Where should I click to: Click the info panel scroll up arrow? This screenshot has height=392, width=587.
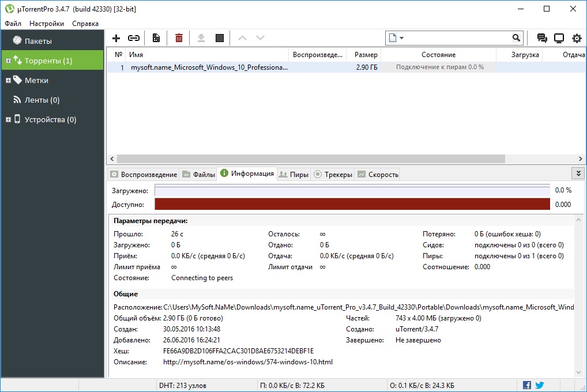(x=579, y=220)
